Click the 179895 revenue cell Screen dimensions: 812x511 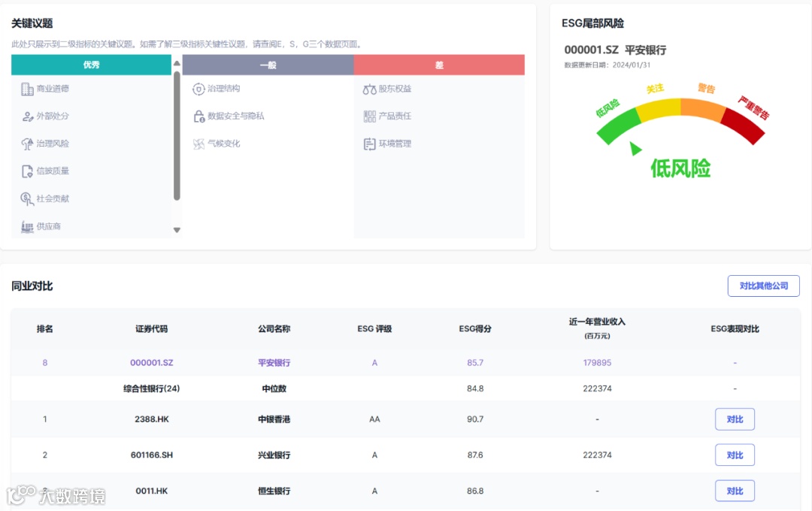(597, 362)
